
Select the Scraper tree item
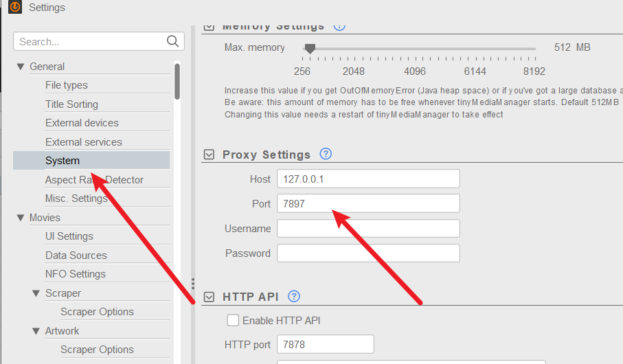(63, 293)
